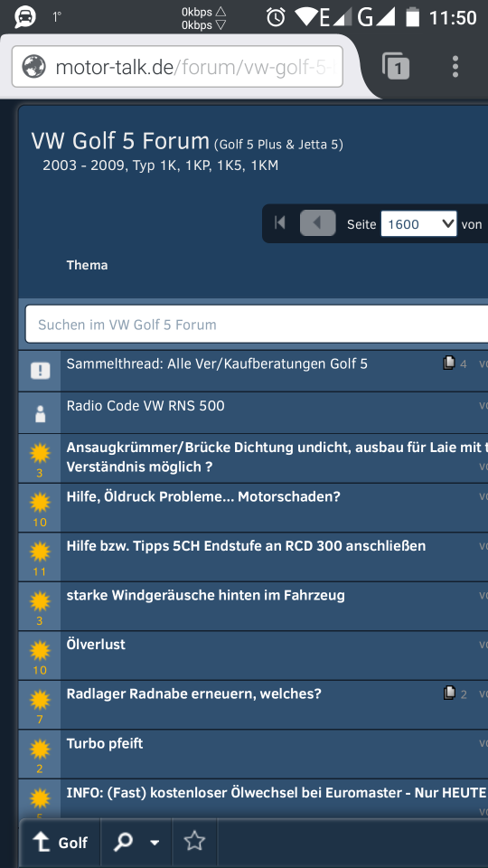This screenshot has width=488, height=868.
Task: Open the 'Ölverlust' thread
Action: [x=96, y=645]
